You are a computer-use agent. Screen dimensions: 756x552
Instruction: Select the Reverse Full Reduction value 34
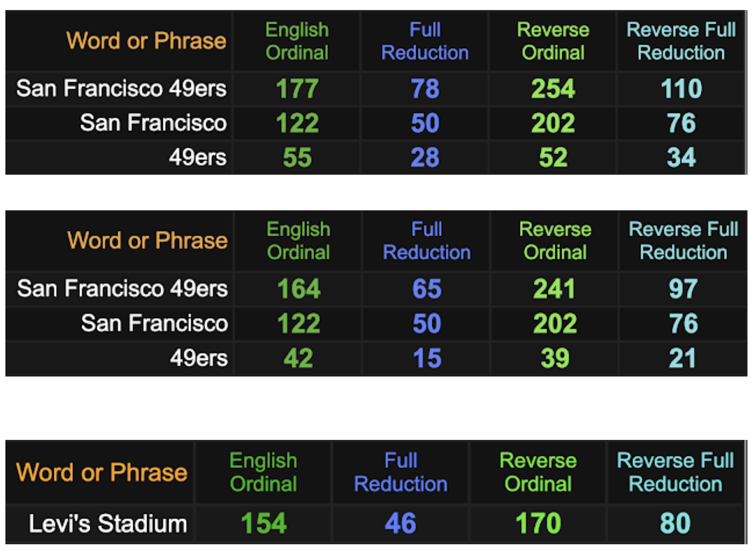pyautogui.click(x=681, y=157)
